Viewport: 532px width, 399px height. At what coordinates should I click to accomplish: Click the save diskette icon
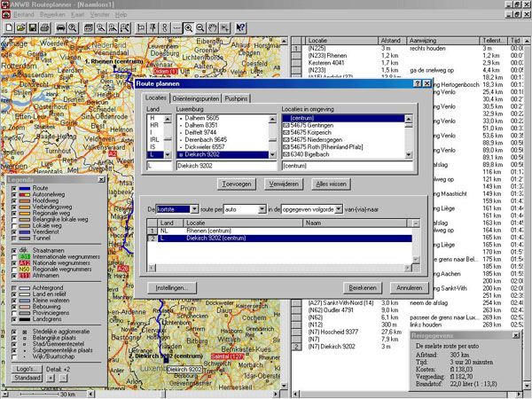[33, 28]
